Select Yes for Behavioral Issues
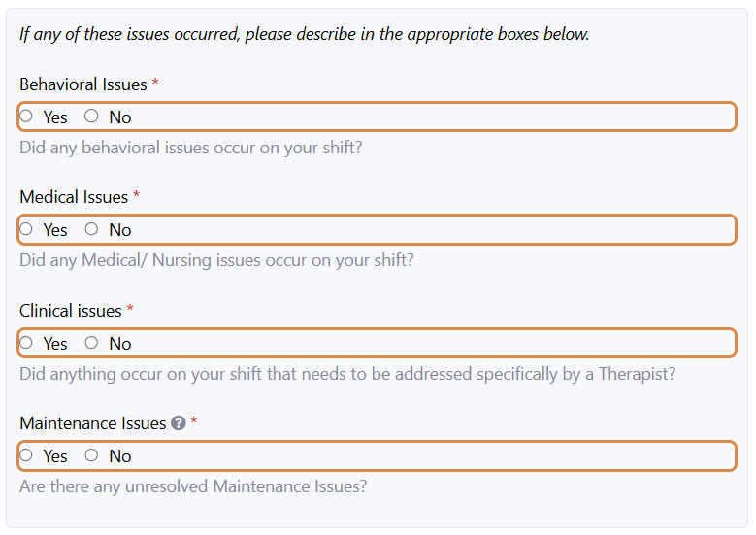This screenshot has height=535, width=756. tap(26, 117)
